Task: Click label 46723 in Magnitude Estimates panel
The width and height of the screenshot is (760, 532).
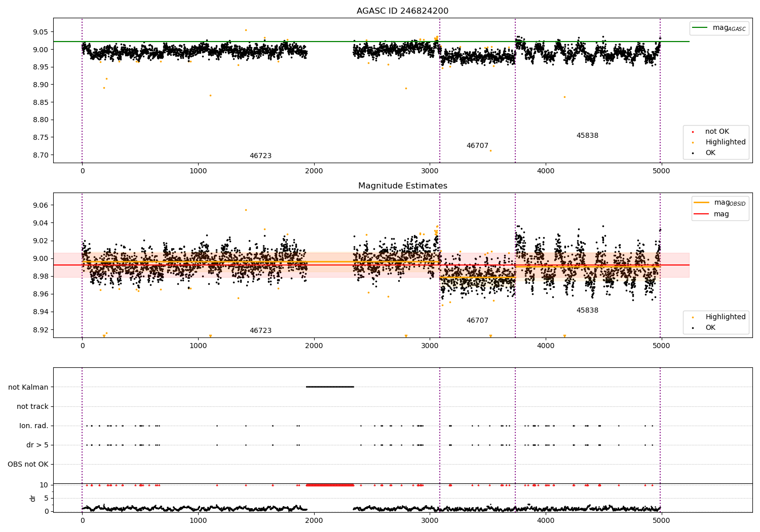Action: (260, 331)
